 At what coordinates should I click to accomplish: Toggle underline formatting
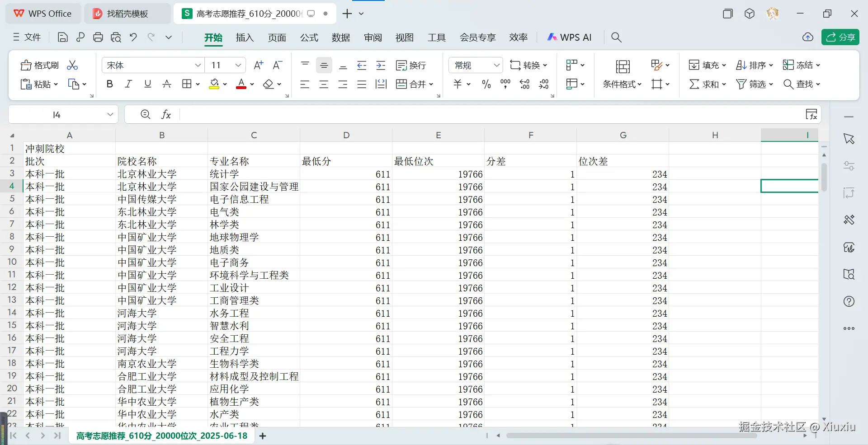click(x=147, y=84)
